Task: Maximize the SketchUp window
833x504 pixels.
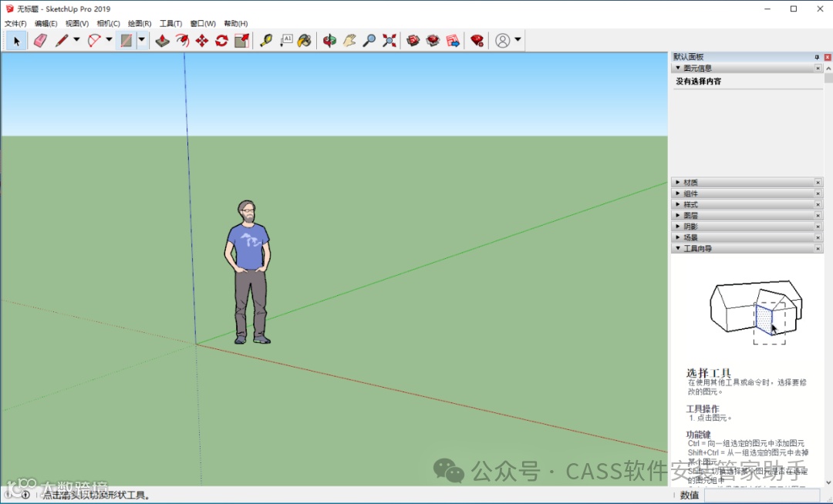Action: (x=794, y=8)
